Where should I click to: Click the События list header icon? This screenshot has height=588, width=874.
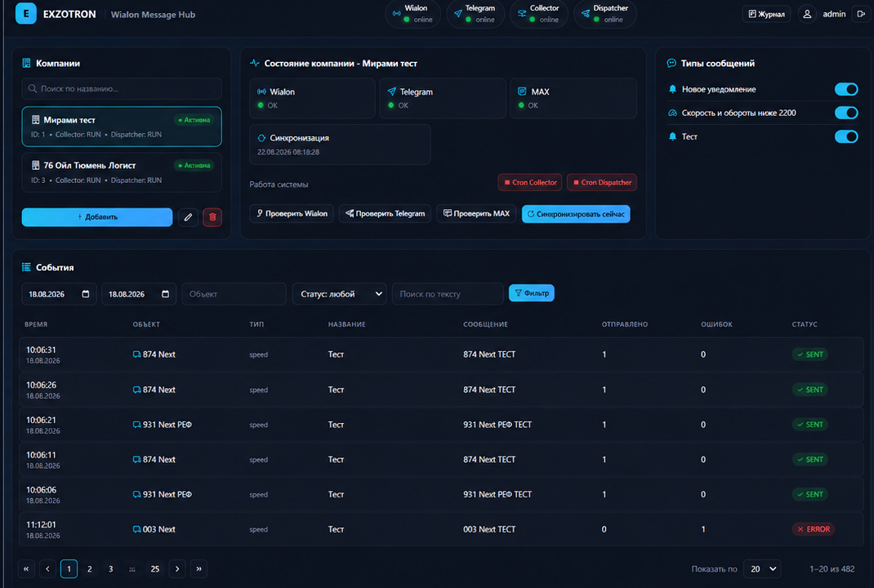(26, 267)
